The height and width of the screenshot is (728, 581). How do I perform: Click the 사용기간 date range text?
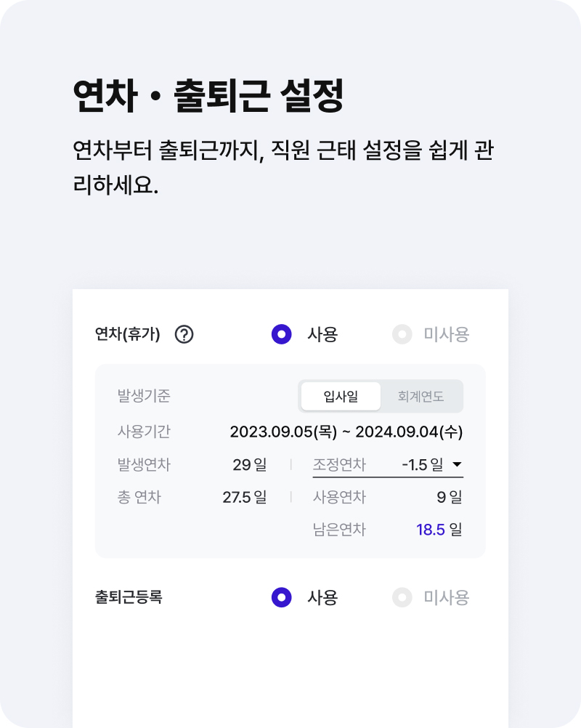click(346, 432)
